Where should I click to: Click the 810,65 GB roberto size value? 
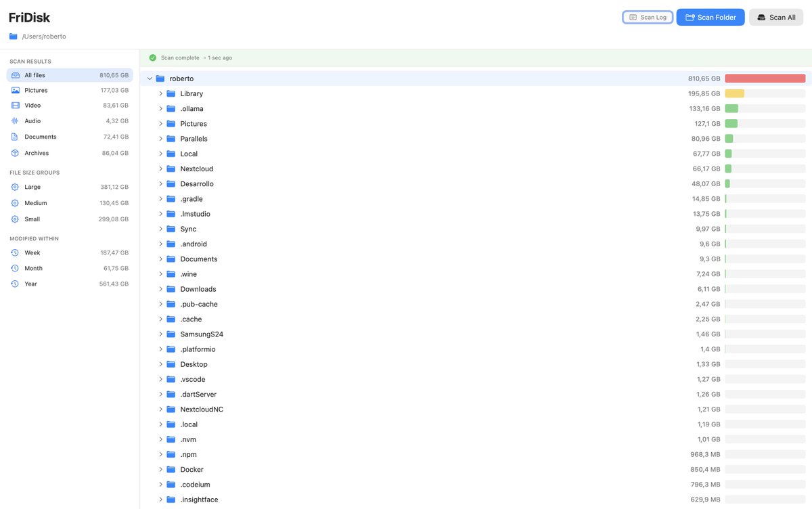[x=704, y=79]
